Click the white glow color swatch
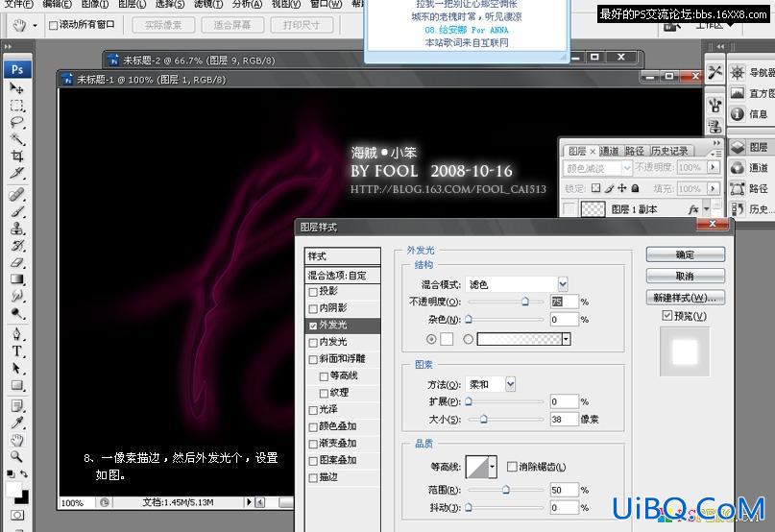Screen dimensions: 775x532 [447, 339]
